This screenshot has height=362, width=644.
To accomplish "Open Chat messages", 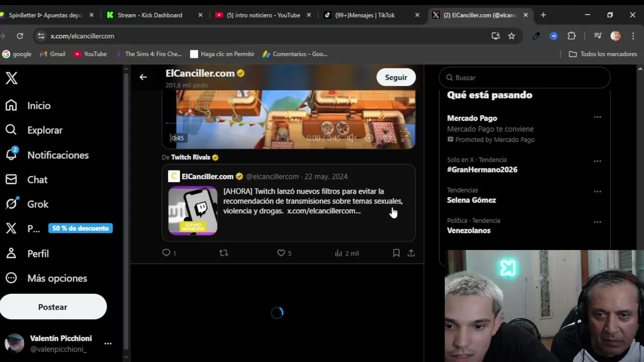I will click(x=26, y=179).
